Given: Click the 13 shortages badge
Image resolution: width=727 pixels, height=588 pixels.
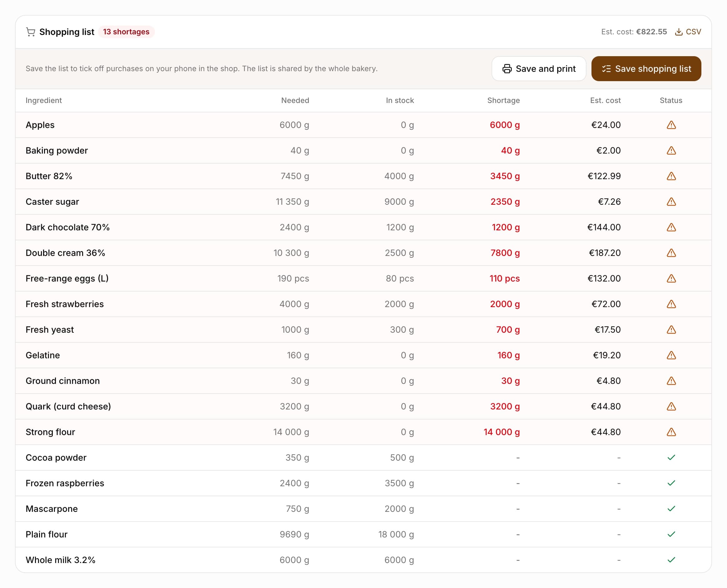Looking at the screenshot, I should (126, 32).
